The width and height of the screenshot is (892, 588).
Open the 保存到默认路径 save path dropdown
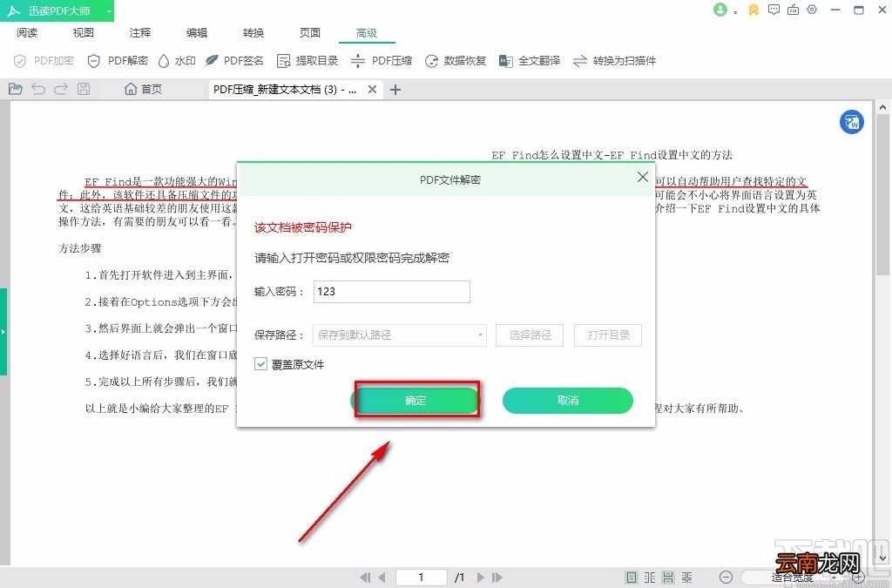pyautogui.click(x=400, y=335)
